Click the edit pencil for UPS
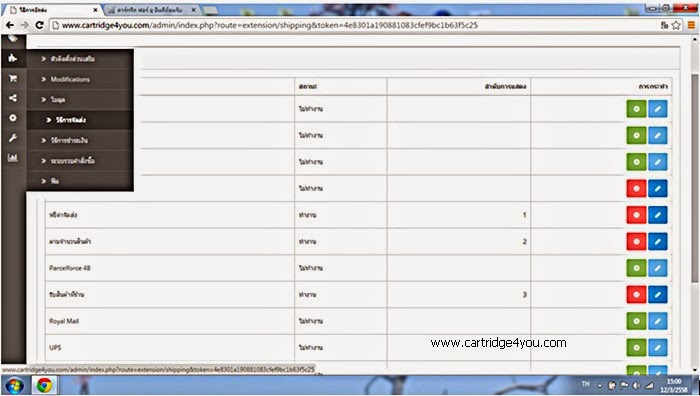Screen dimensions: 700x396 [658, 347]
